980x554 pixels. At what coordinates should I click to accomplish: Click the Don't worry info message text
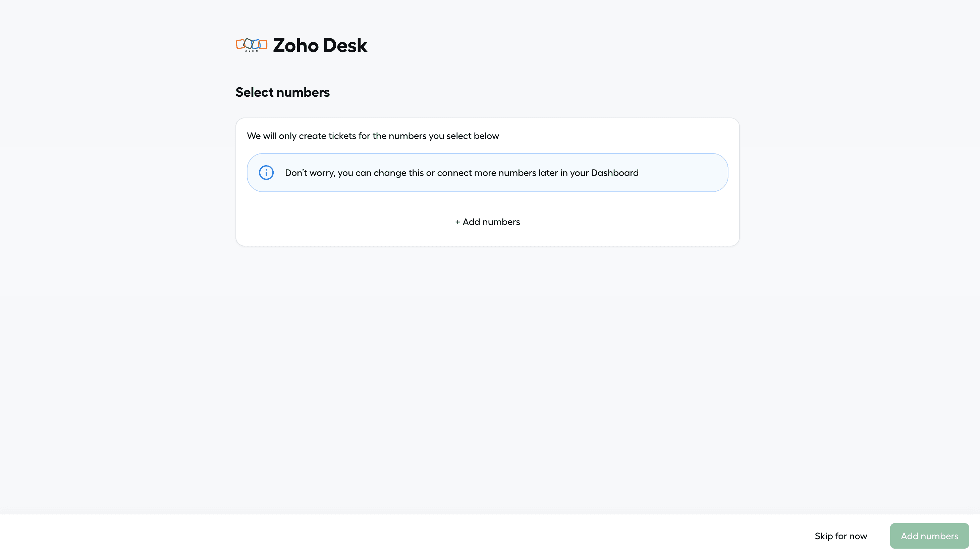point(461,173)
